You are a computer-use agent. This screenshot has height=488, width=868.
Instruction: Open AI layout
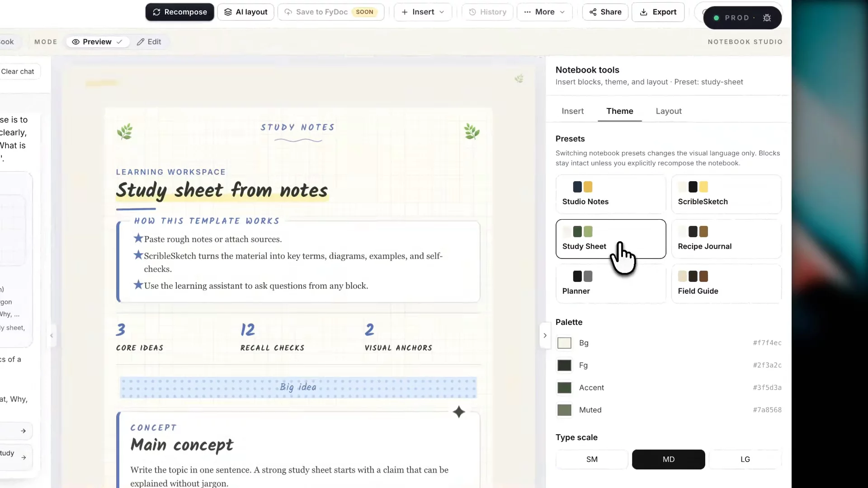pyautogui.click(x=245, y=12)
